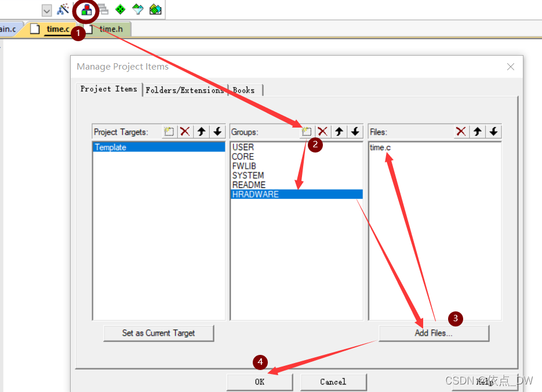This screenshot has height=392, width=542.
Task: Close Manage Project Items dialog
Action: [511, 67]
